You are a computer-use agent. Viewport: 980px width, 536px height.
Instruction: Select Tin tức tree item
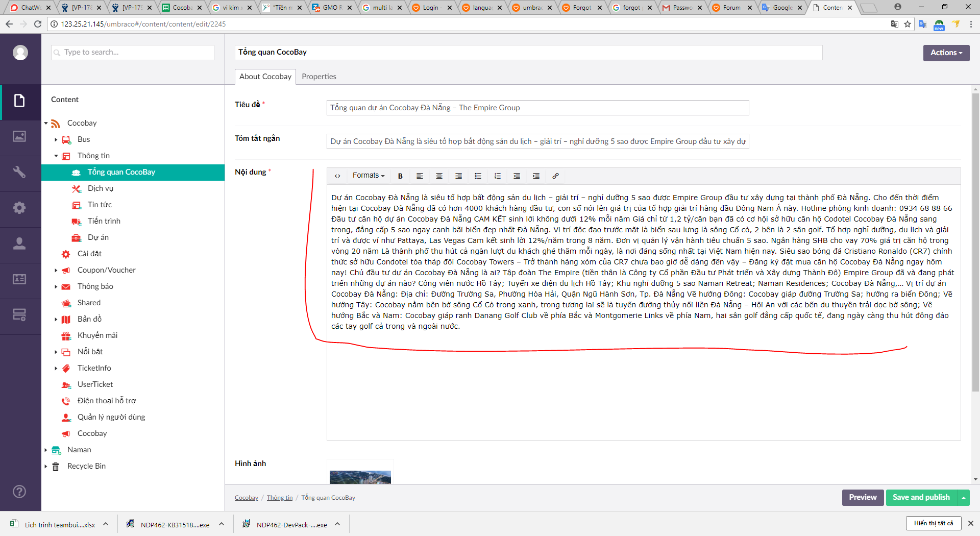point(100,205)
